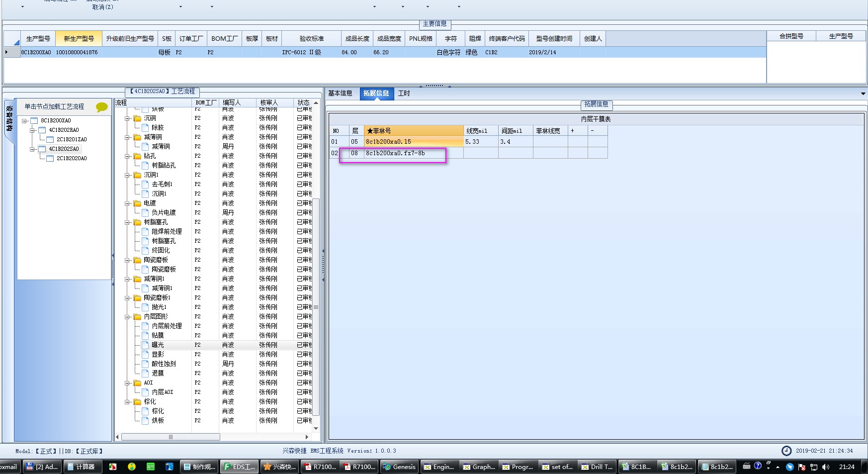Click the volume speaker tray icon
This screenshot has width=868, height=474.
click(826, 467)
